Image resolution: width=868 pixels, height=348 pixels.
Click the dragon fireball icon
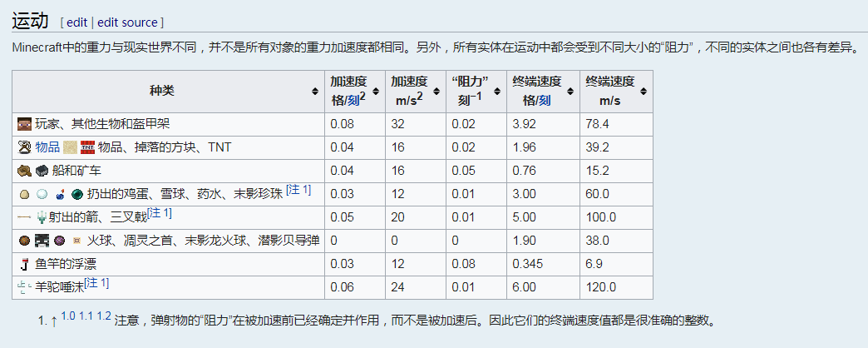[60, 241]
